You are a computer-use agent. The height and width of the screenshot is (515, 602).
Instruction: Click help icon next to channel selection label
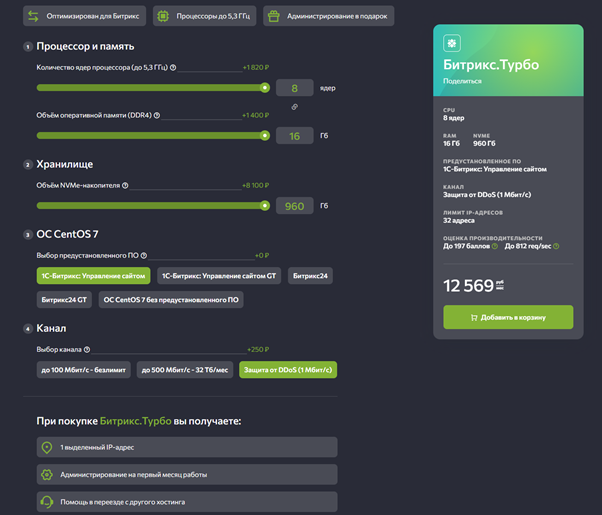pos(88,350)
